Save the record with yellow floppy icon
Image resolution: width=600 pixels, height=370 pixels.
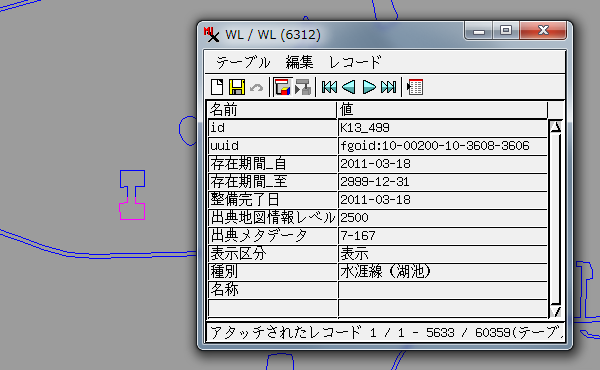coord(237,87)
